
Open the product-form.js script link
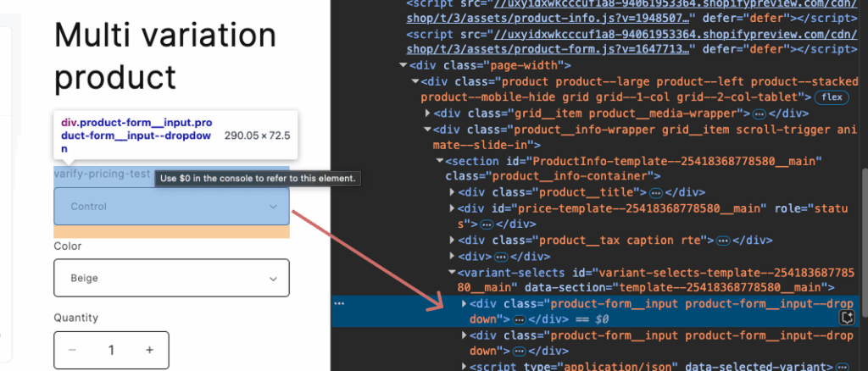632,42
